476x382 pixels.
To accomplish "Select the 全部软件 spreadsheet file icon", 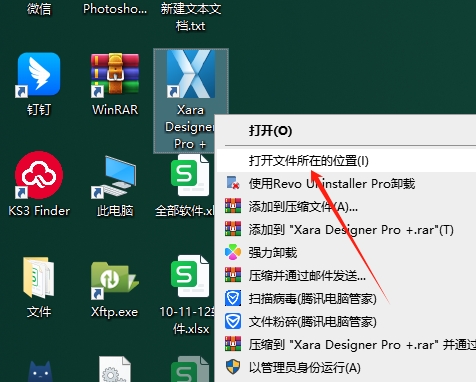I will [x=190, y=175].
